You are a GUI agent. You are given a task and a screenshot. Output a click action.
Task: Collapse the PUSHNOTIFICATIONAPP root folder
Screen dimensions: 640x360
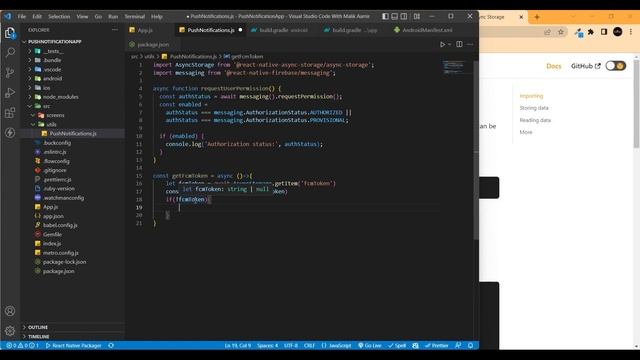coord(54,42)
